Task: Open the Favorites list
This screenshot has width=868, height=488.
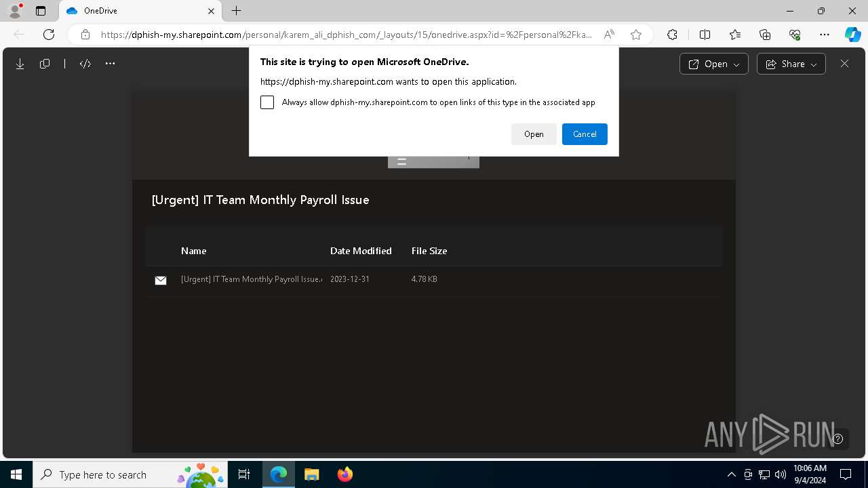Action: (x=735, y=35)
